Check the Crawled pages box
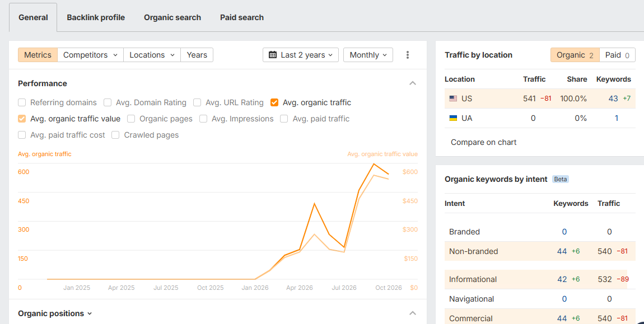Image resolution: width=644 pixels, height=324 pixels. pyautogui.click(x=115, y=135)
